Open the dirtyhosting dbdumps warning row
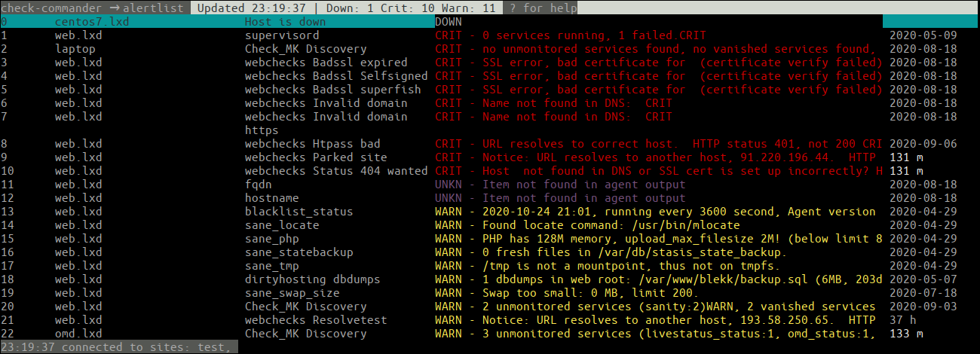Viewport: 980px width, 354px height. (312, 279)
